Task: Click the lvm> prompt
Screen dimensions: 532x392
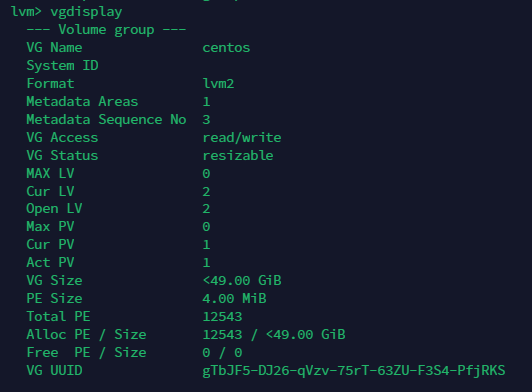Action: pyautogui.click(x=26, y=12)
